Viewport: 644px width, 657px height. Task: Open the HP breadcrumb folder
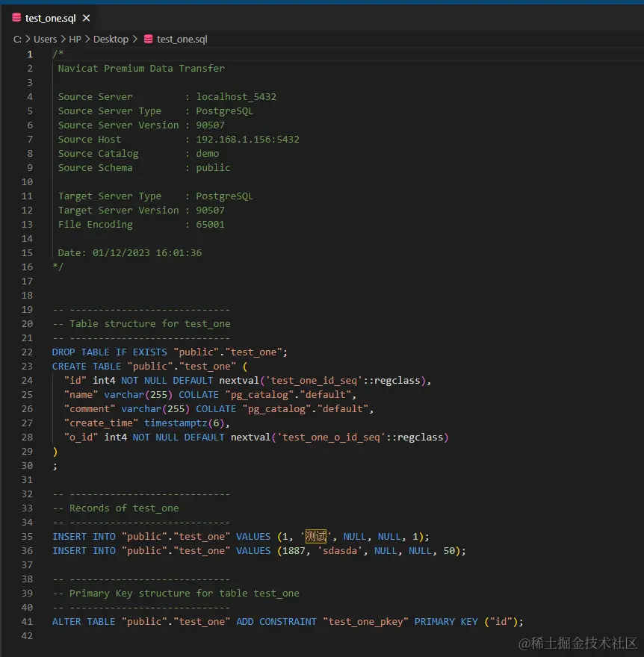coord(75,40)
